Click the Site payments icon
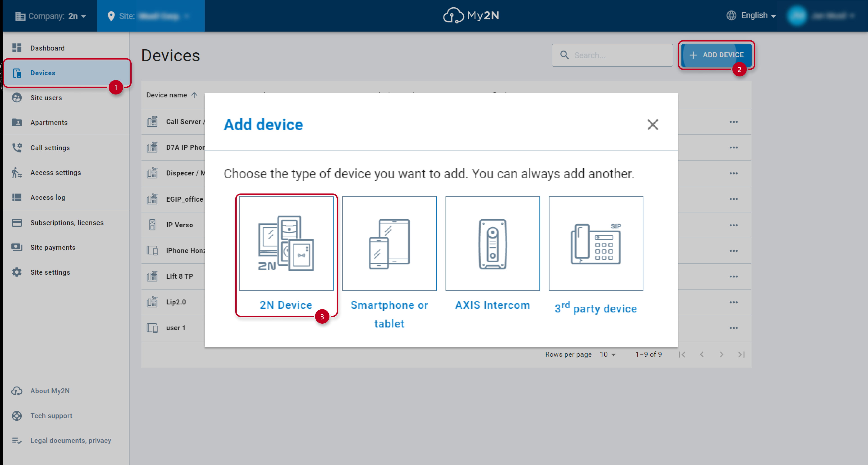This screenshot has height=465, width=868. point(16,247)
